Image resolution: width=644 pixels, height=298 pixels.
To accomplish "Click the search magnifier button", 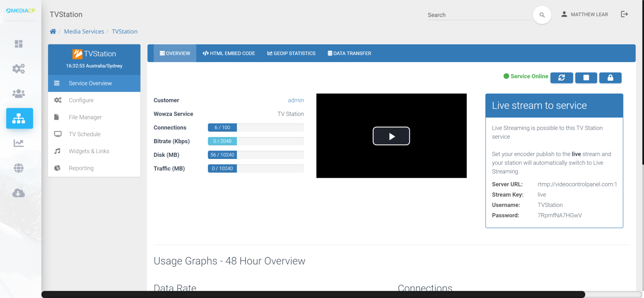I will tap(542, 15).
